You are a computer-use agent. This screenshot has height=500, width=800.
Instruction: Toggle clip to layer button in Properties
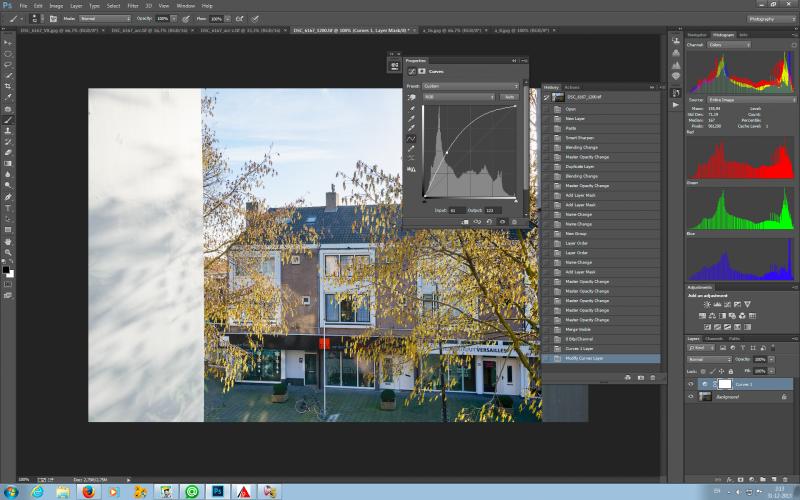point(465,222)
